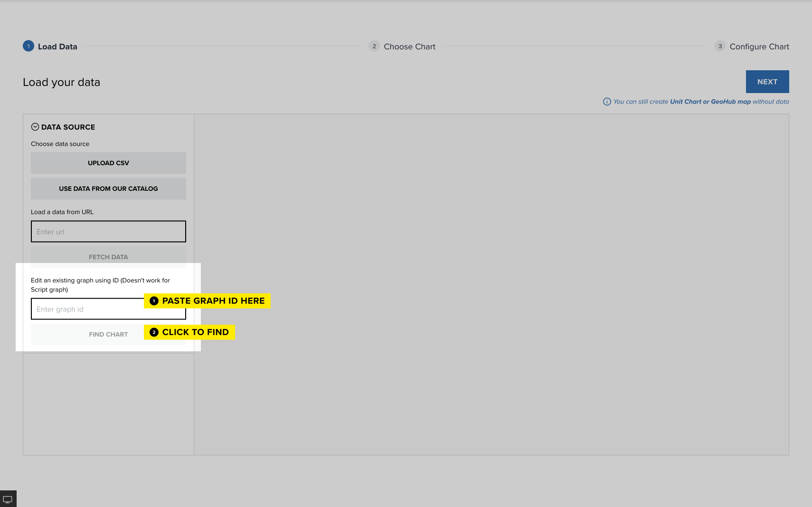The height and width of the screenshot is (507, 812).
Task: Open the Unit Chart or GeoHub map link
Action: tap(710, 102)
